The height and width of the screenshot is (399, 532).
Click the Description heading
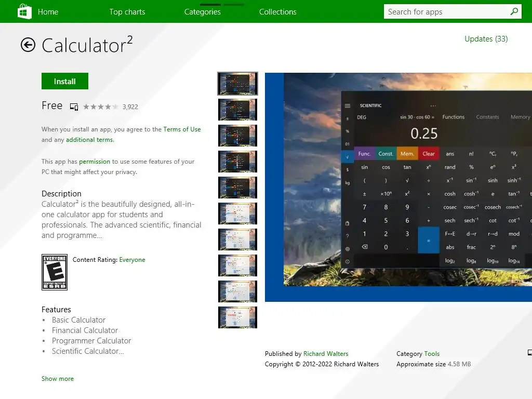61,194
